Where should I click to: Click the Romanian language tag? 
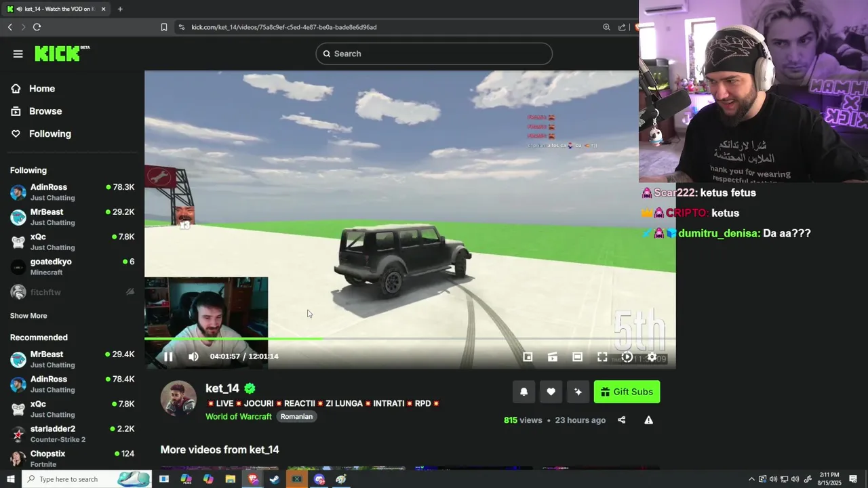point(296,417)
